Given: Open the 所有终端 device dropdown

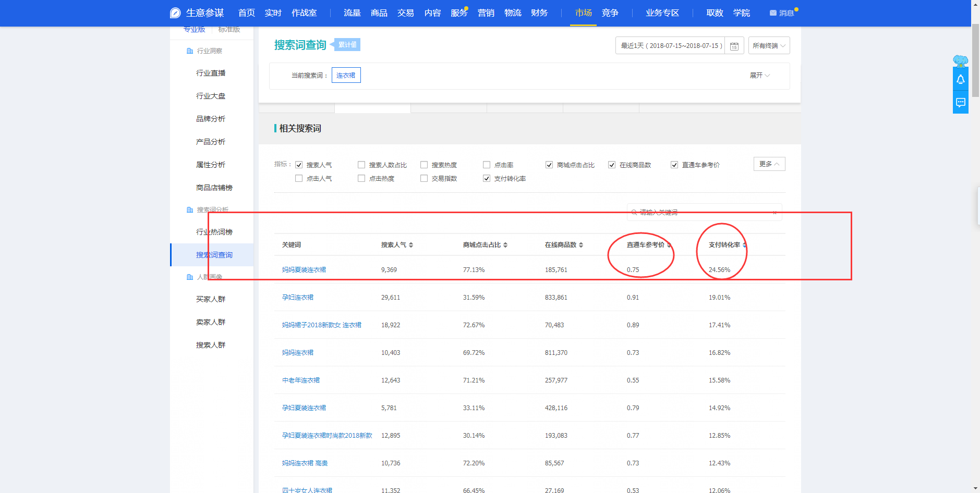Looking at the screenshot, I should pos(769,45).
